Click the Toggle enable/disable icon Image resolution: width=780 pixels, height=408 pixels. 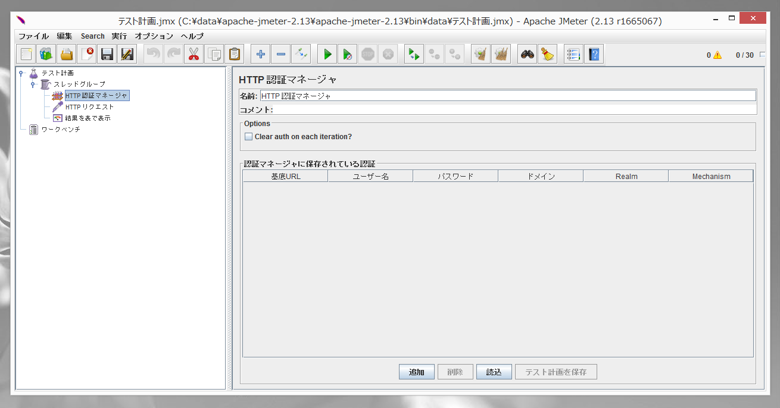tap(301, 54)
